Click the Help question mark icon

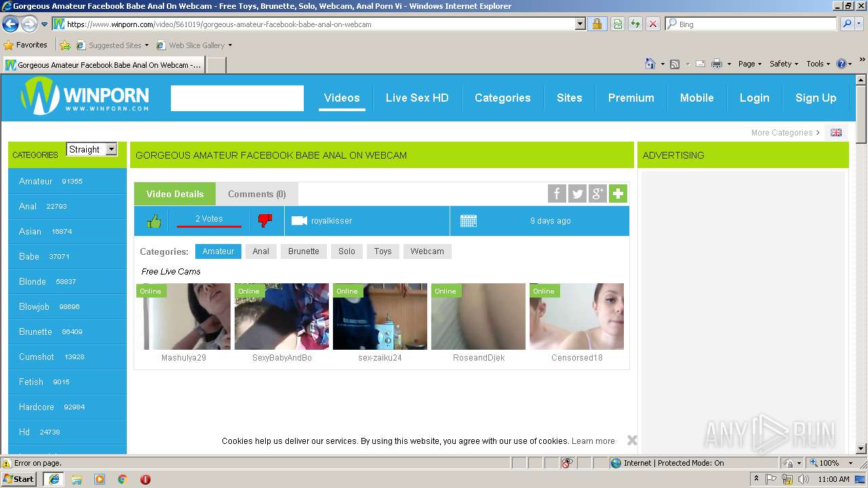click(842, 64)
